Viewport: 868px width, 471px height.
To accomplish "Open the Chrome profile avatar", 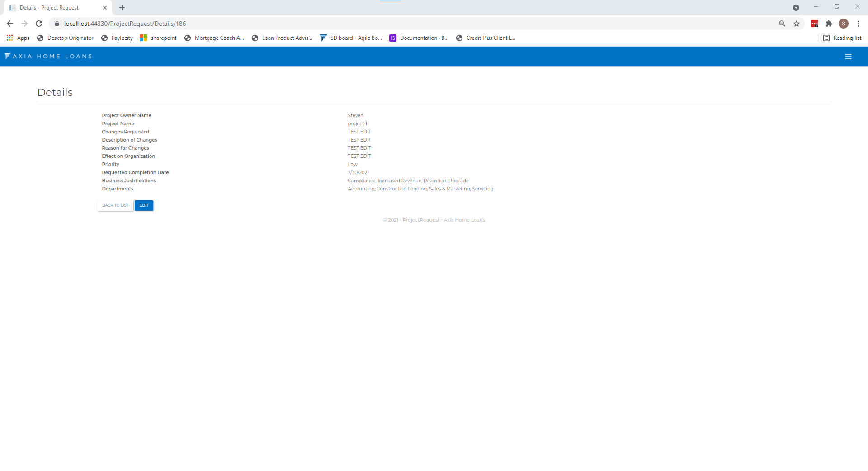I will [x=844, y=24].
